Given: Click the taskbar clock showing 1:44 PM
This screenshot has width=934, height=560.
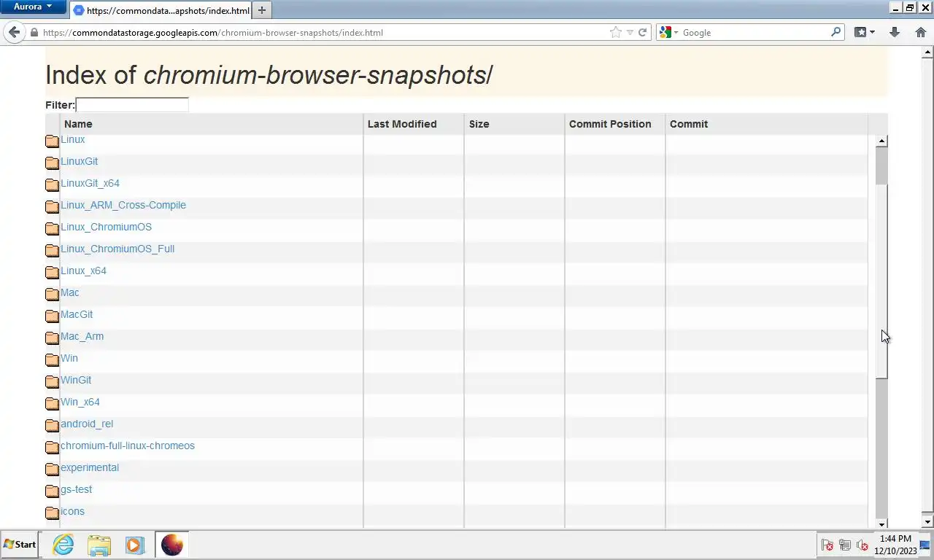Looking at the screenshot, I should click(x=895, y=545).
